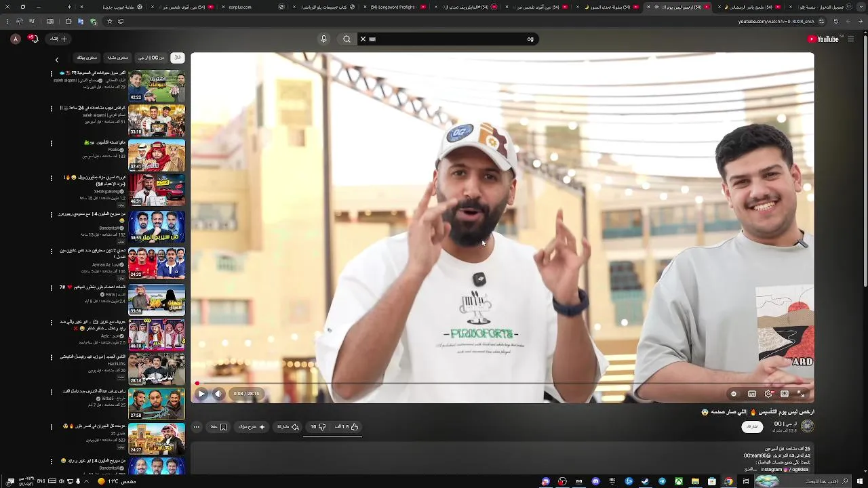Click the Ask (sparkle) button
868x488 pixels.
pyautogui.click(x=252, y=427)
